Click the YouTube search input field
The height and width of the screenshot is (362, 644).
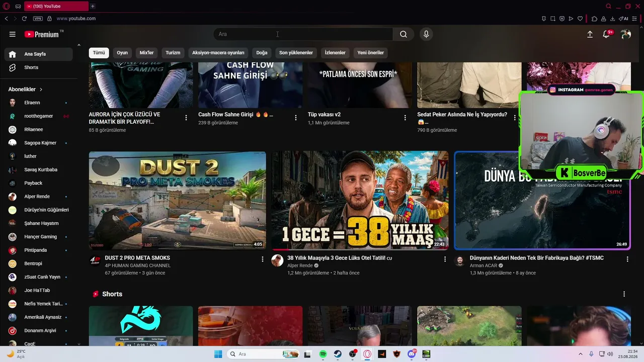tap(303, 34)
